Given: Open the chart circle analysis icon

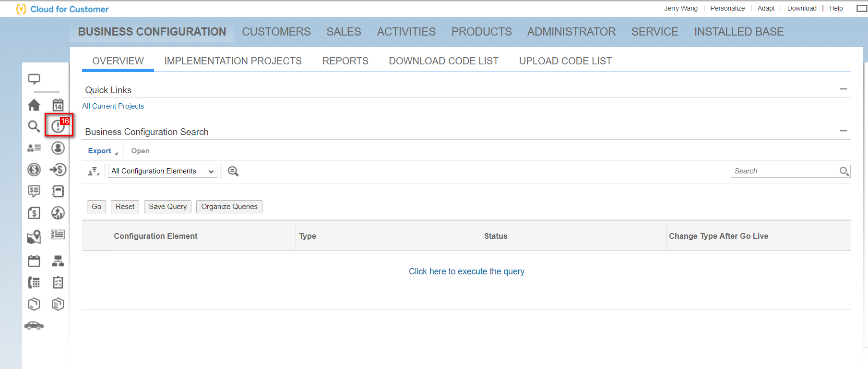Looking at the screenshot, I should pos(58,213).
